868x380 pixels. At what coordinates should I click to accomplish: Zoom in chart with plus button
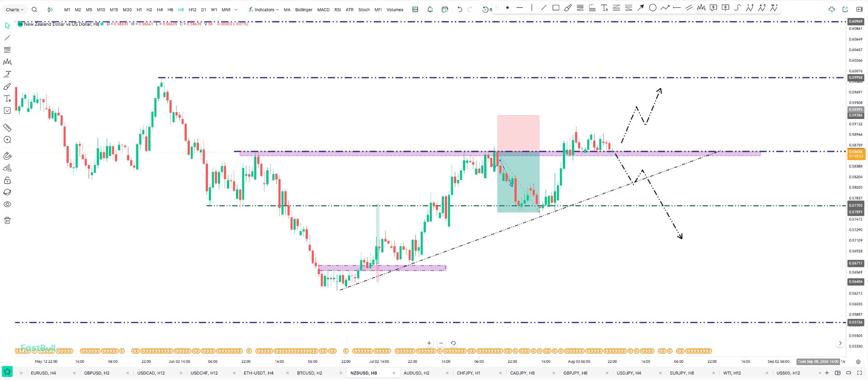429,343
